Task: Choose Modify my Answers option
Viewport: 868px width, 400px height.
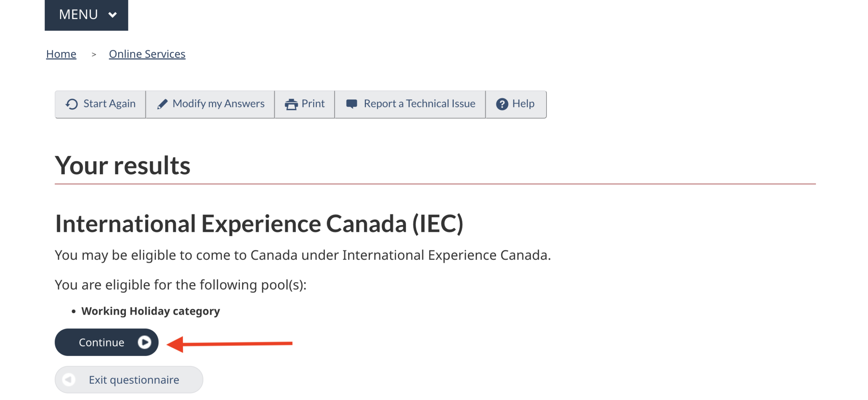Action: [x=210, y=103]
